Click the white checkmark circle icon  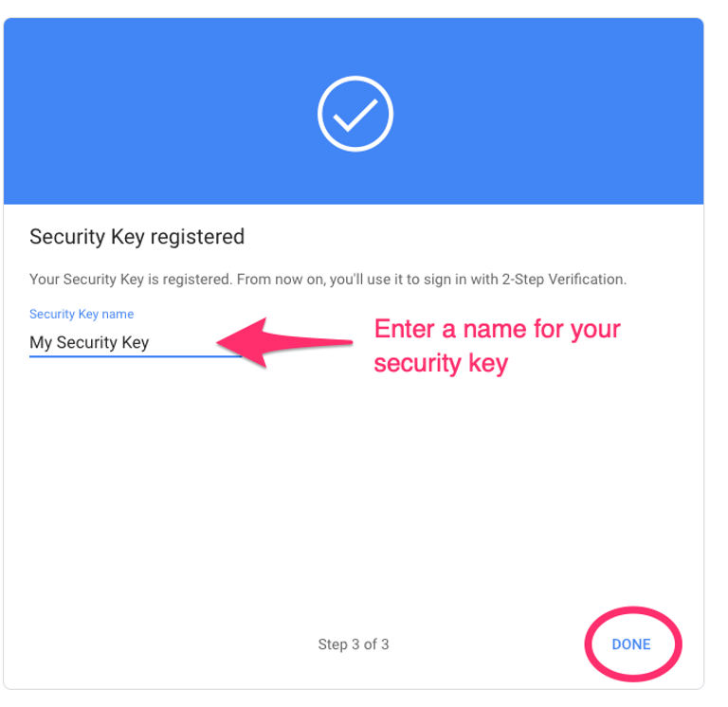point(355,114)
